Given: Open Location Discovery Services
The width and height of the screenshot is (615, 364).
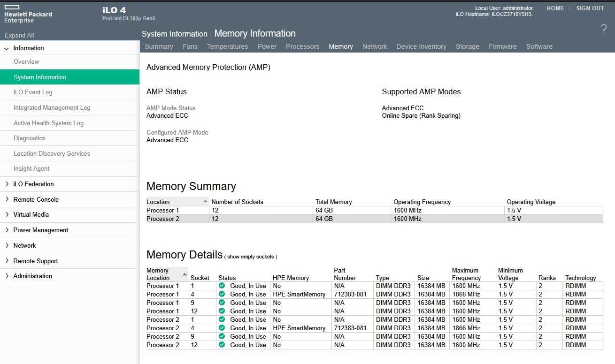Looking at the screenshot, I should [x=69, y=153].
